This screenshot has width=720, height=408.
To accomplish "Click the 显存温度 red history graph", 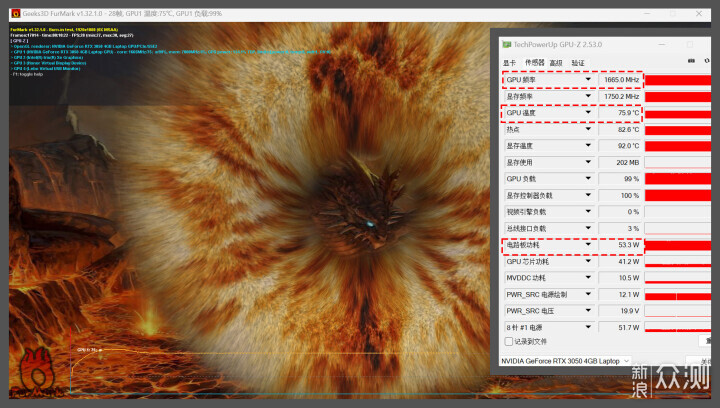I will (x=678, y=146).
